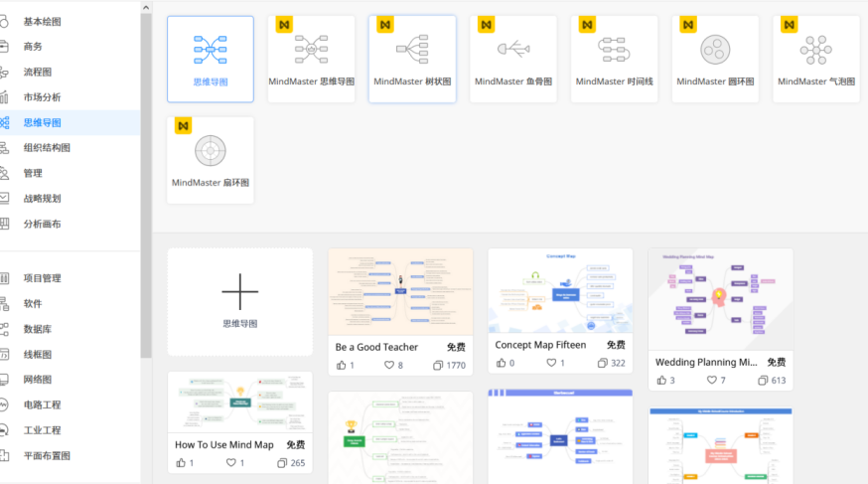The height and width of the screenshot is (484, 868).
Task: Click 免费 label on Be a Good Teacher
Action: [456, 347]
